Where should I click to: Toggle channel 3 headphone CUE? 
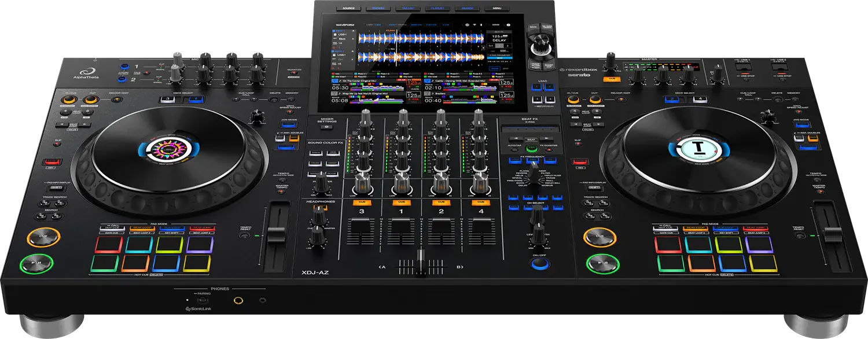(x=362, y=202)
